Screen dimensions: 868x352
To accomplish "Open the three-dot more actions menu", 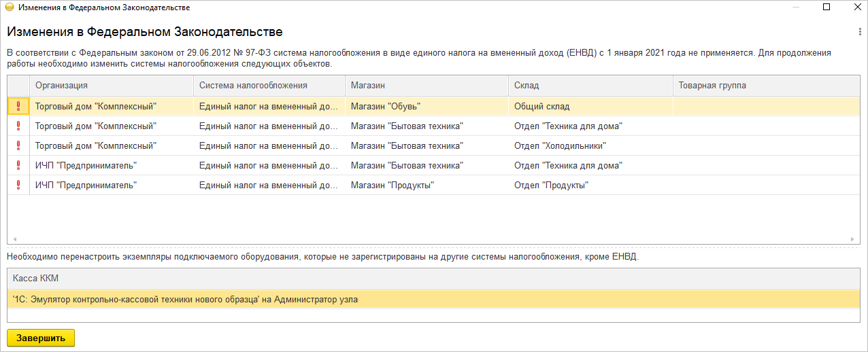I will point(861,32).
